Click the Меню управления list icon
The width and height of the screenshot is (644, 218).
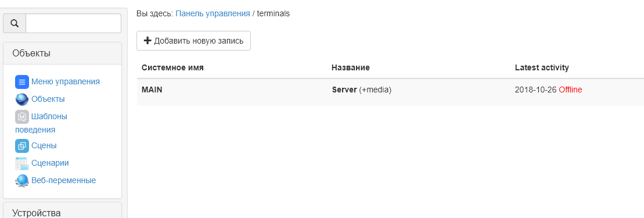[x=21, y=82]
